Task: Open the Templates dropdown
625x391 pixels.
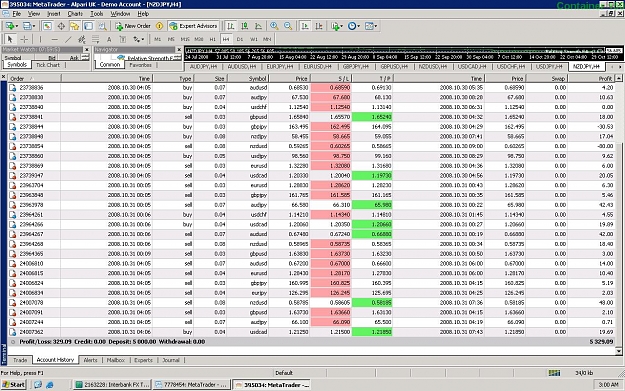Action: [x=371, y=26]
